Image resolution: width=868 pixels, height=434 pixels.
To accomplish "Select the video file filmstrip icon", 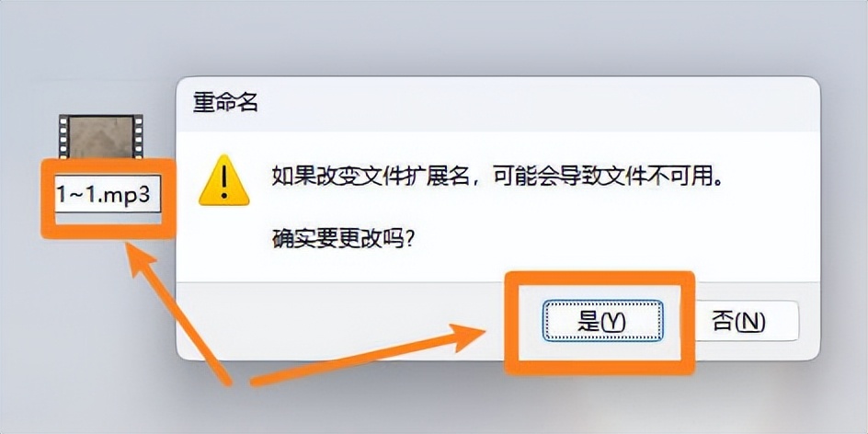I will pyautogui.click(x=100, y=137).
